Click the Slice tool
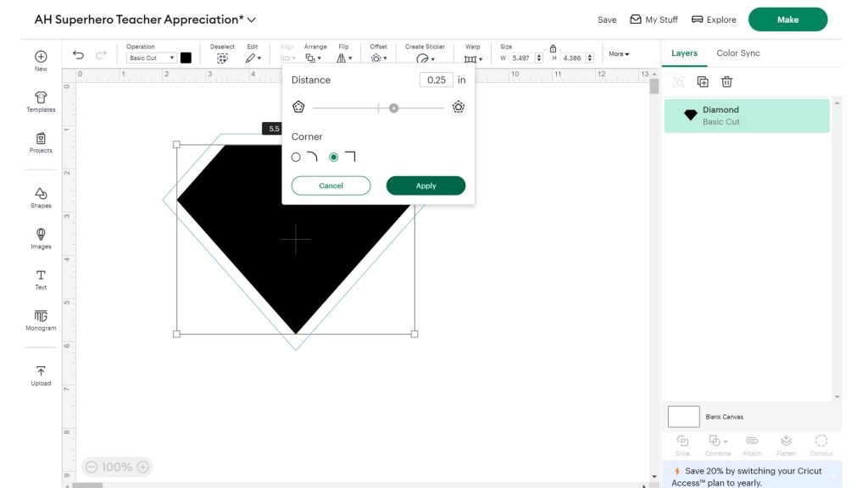The height and width of the screenshot is (488, 868). click(x=682, y=446)
